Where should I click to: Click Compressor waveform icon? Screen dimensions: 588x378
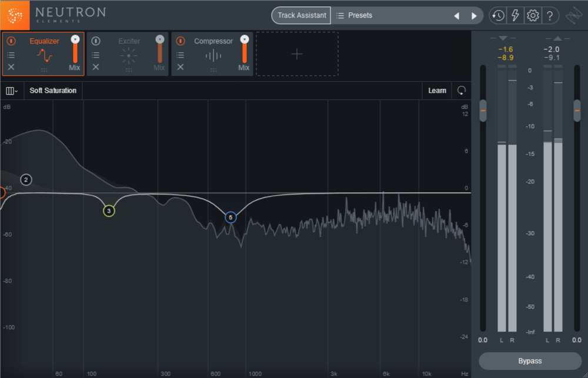point(213,56)
